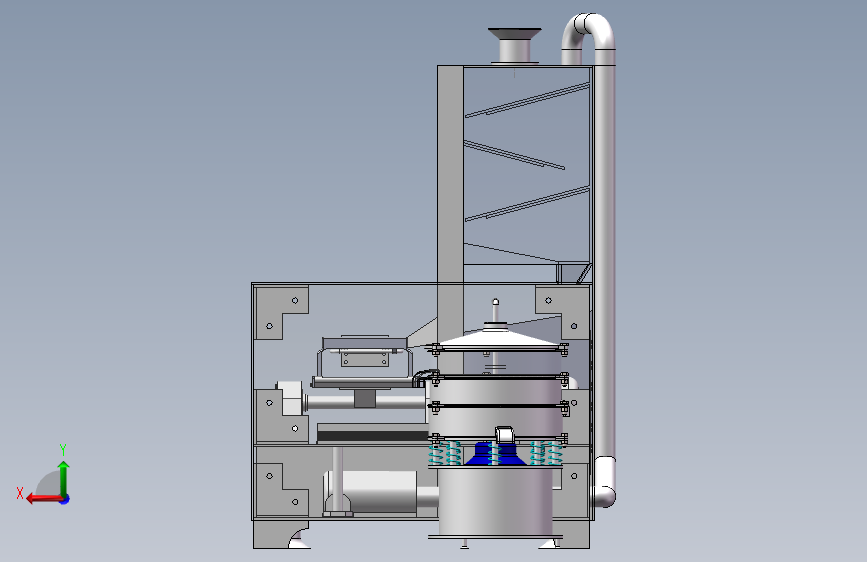
Task: Select the funnel inlet on top of the tower
Action: pos(514,45)
